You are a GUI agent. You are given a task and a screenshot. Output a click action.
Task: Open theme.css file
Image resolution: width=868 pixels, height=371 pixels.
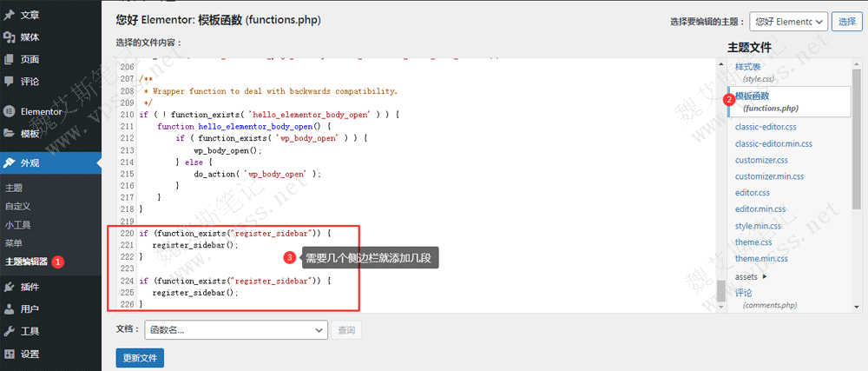tap(753, 242)
